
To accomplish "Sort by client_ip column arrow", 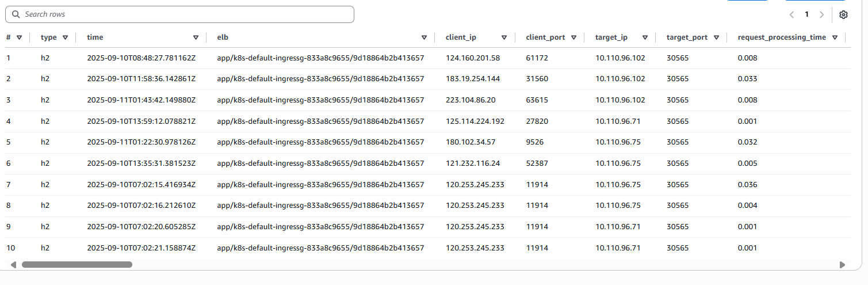I will point(504,37).
